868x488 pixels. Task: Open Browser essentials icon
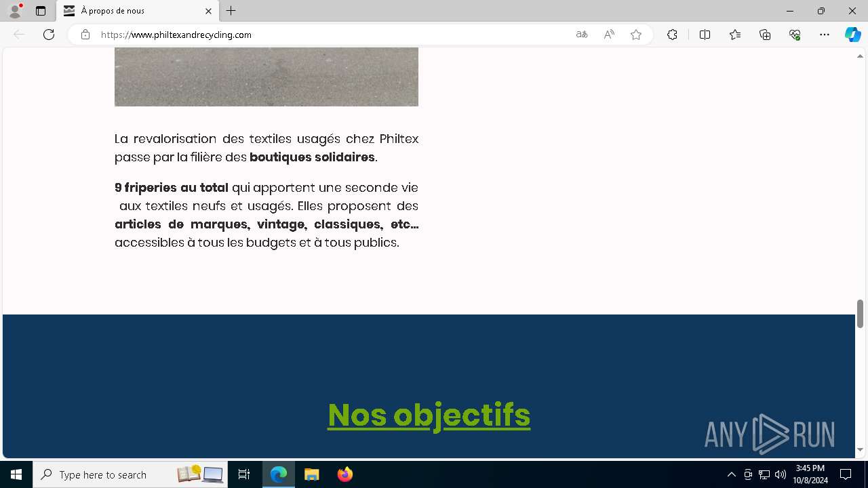click(x=795, y=35)
